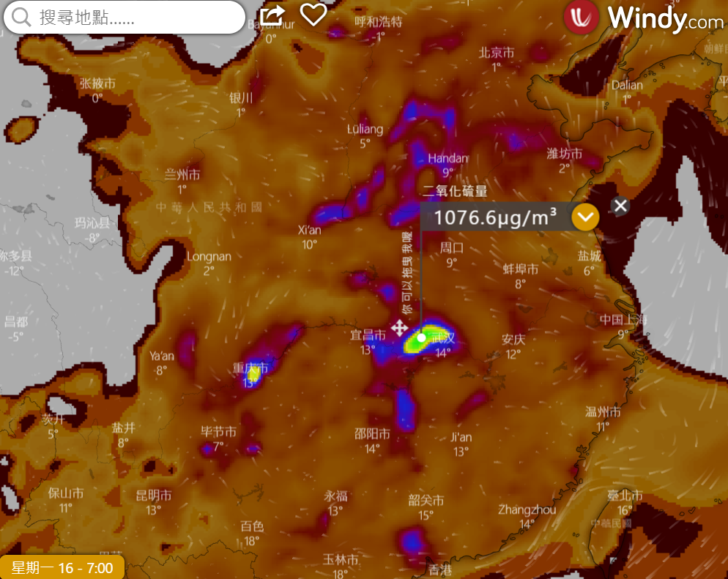This screenshot has height=579, width=728.
Task: Click the 兰州市 city label
Action: tap(182, 175)
